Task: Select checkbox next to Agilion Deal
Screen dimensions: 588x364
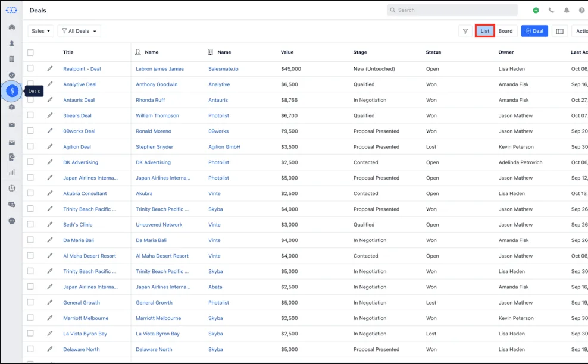Action: pyautogui.click(x=30, y=147)
